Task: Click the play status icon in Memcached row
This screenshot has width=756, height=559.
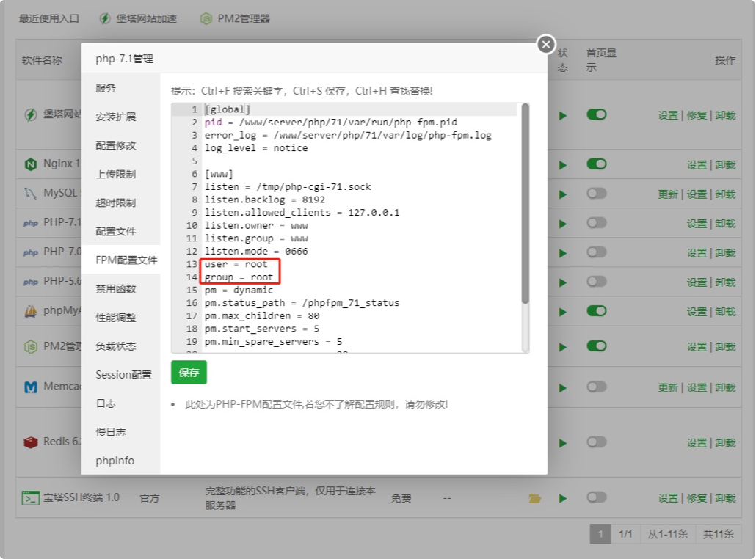Action: tap(562, 388)
